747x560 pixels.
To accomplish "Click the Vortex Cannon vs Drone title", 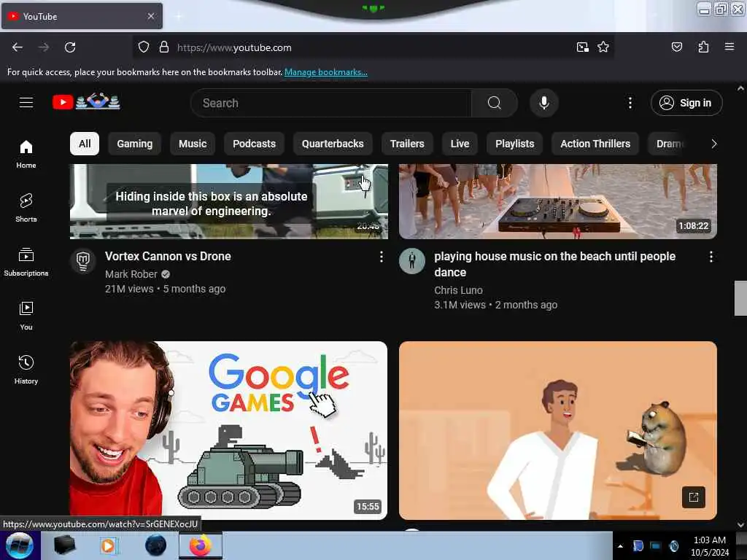I will pyautogui.click(x=168, y=256).
